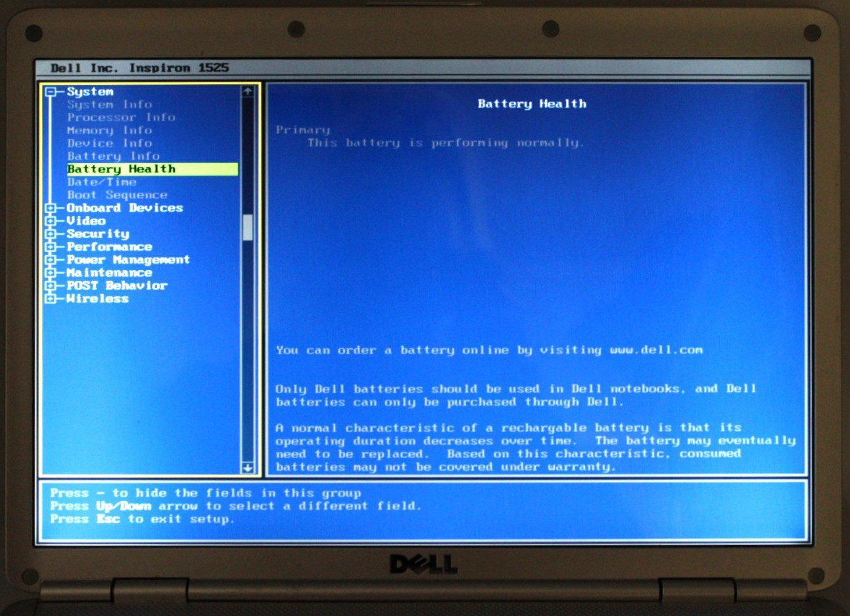Click the Maintenance group label

(109, 273)
